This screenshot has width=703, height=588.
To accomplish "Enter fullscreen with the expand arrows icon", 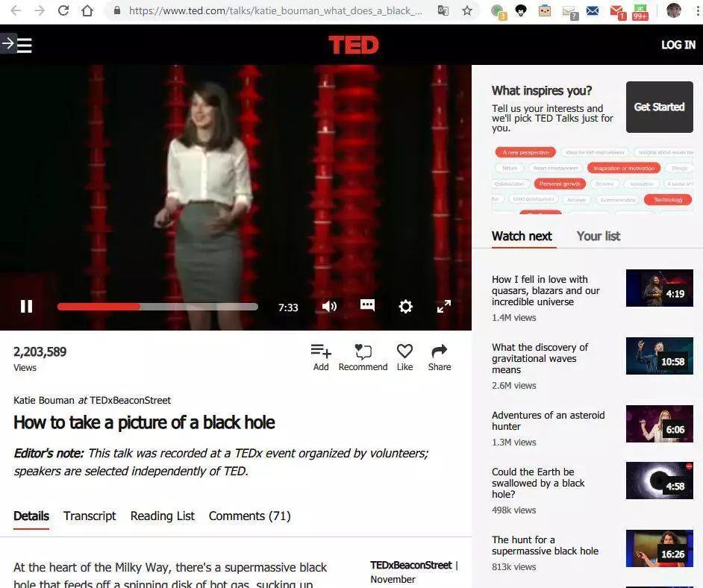I will [444, 307].
